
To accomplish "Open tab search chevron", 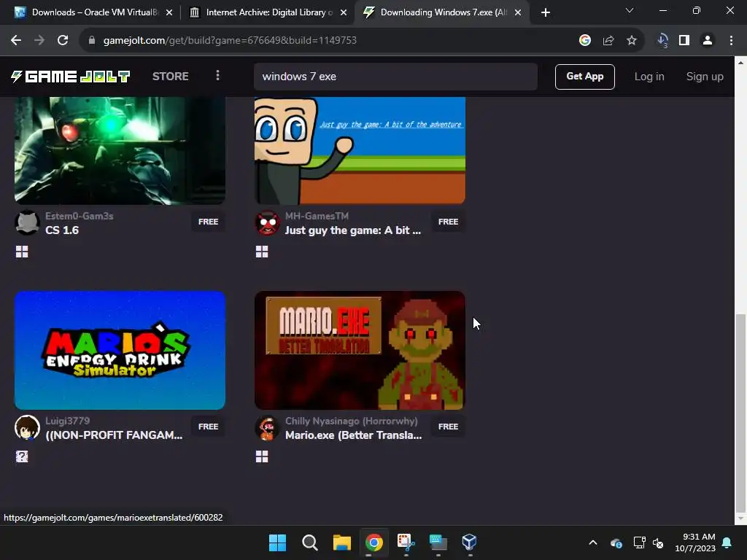I will [x=630, y=10].
